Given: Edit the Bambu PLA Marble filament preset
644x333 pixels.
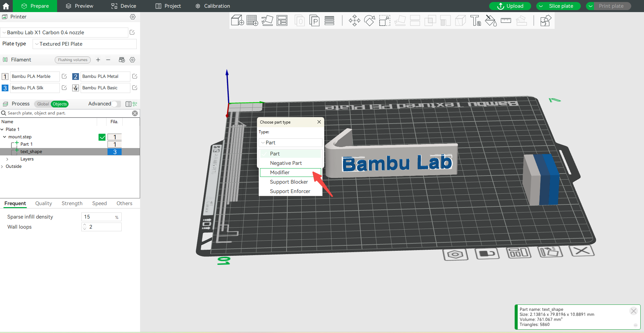Looking at the screenshot, I should pyautogui.click(x=64, y=76).
